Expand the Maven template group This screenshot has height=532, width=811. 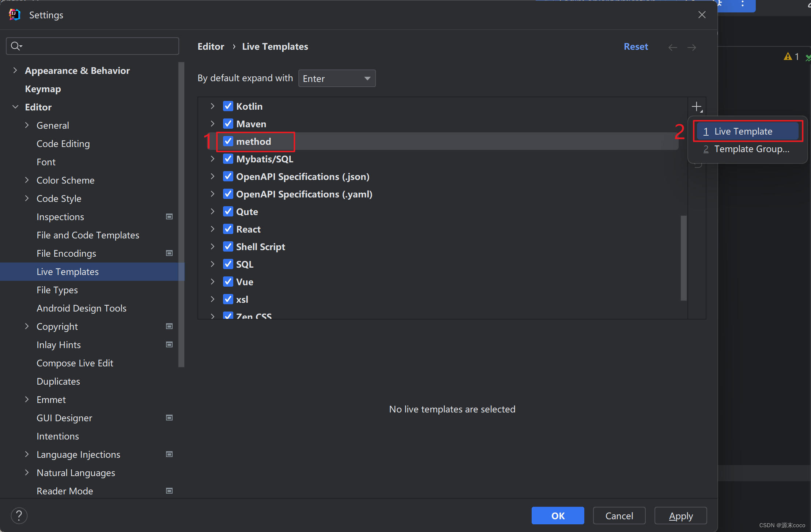pos(212,124)
